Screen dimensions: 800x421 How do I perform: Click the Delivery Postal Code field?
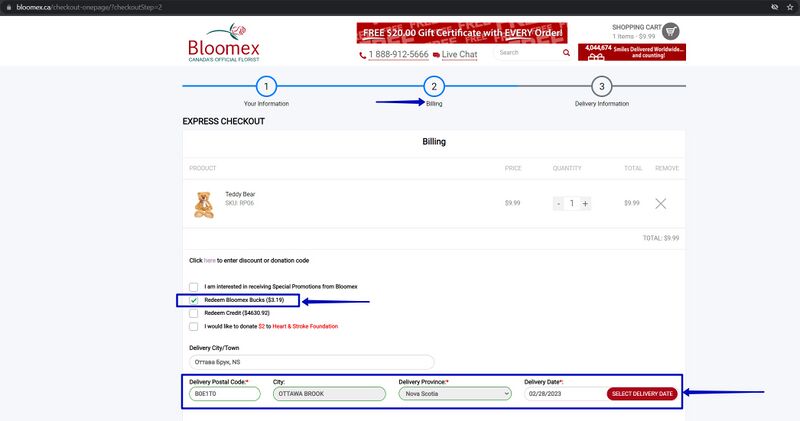(x=224, y=394)
